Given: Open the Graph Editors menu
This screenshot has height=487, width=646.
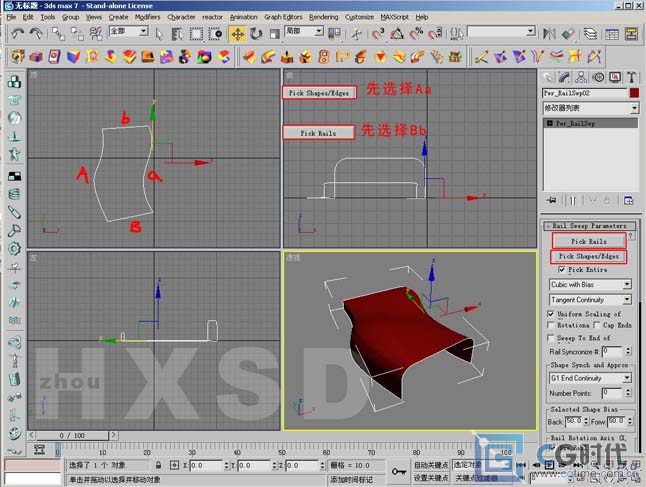Looking at the screenshot, I should pos(283,17).
